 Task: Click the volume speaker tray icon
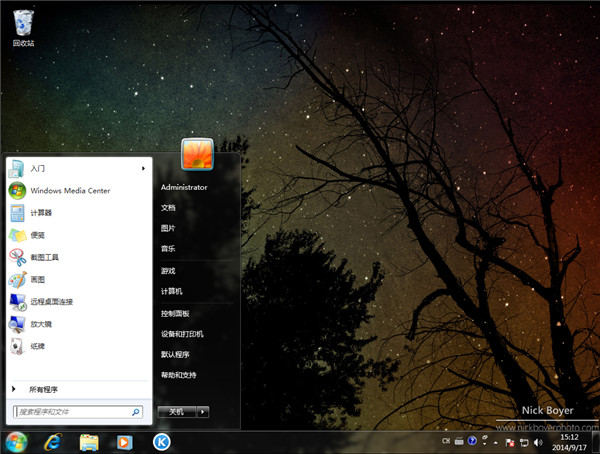click(537, 441)
